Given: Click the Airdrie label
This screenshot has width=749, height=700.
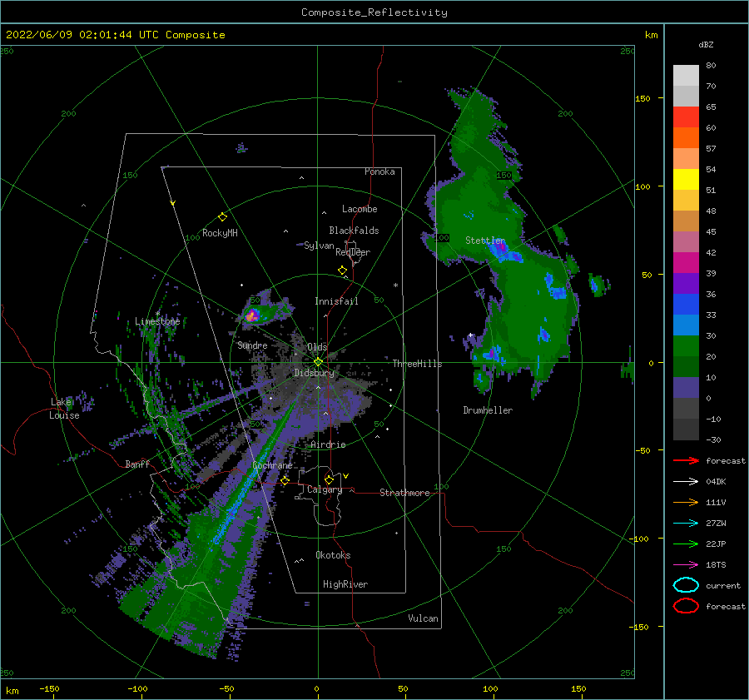Looking at the screenshot, I should click(328, 444).
